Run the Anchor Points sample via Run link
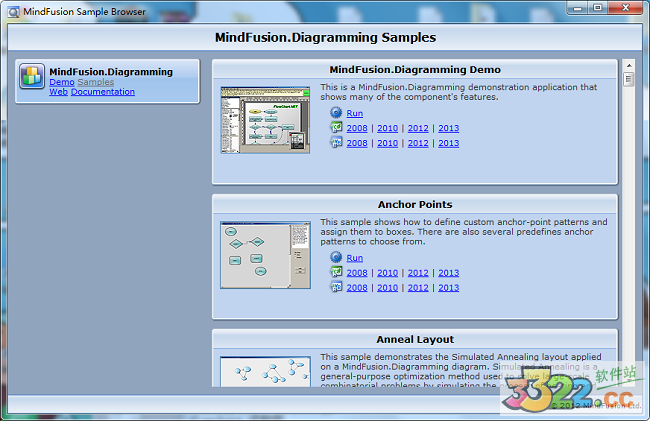Image resolution: width=650 pixels, height=421 pixels. point(355,258)
